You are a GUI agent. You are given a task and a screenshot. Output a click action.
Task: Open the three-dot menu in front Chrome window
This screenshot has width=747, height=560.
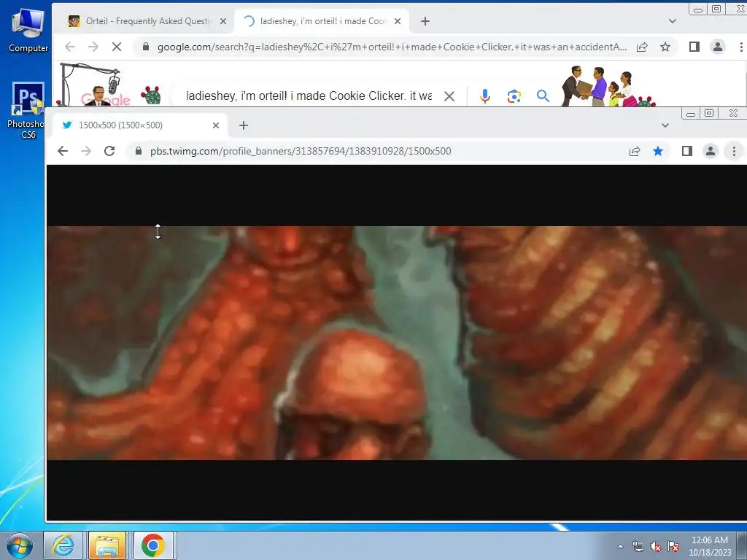pyautogui.click(x=734, y=151)
